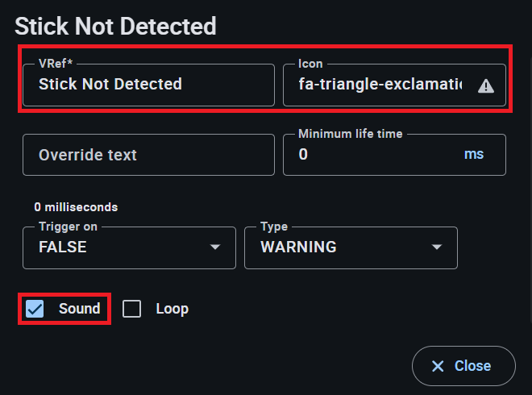
Task: Click the Sound label text
Action: [x=79, y=309]
